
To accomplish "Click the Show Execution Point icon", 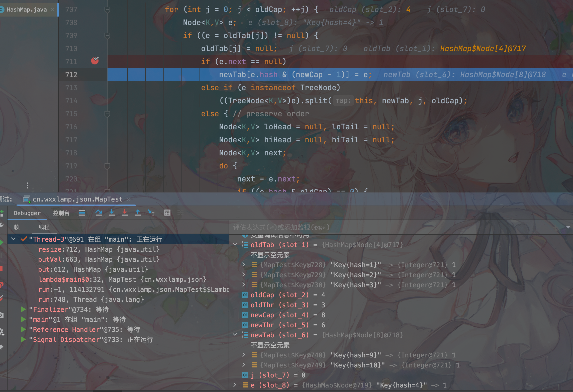I will (82, 213).
